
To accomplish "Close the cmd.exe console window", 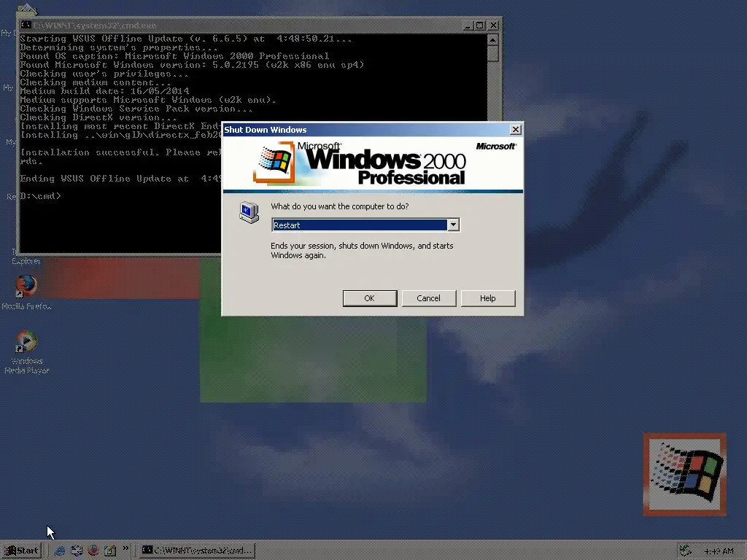I will tap(493, 26).
